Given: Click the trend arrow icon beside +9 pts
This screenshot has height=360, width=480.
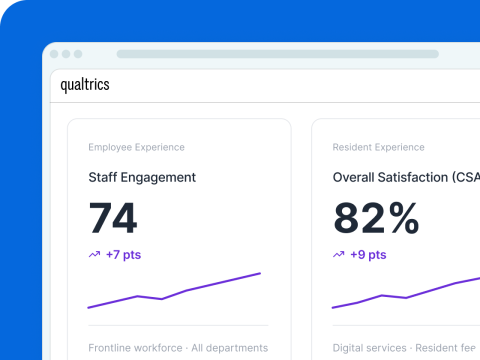Looking at the screenshot, I should click(339, 255).
